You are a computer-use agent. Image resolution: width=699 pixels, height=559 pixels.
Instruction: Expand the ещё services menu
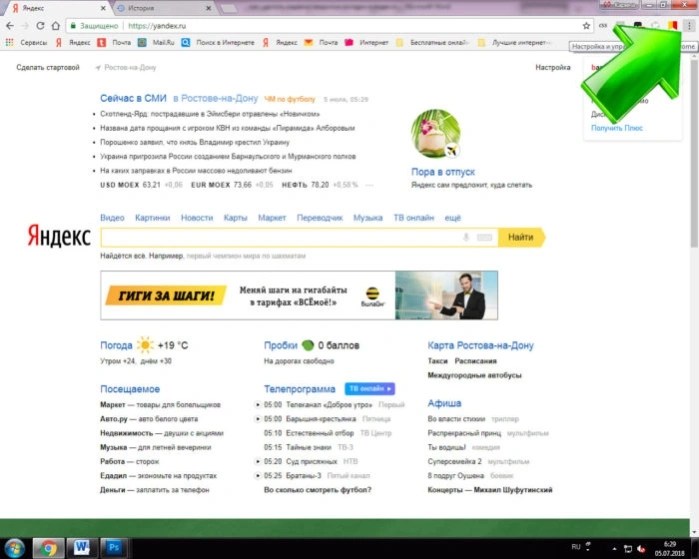(x=452, y=218)
